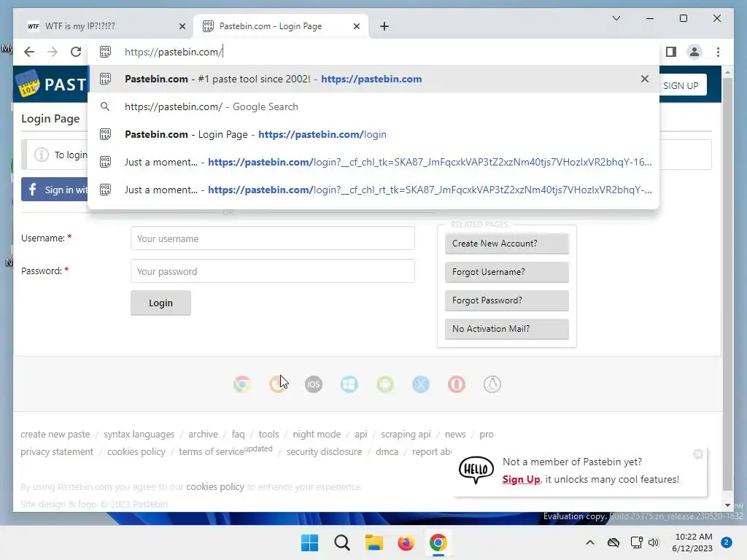Pick the 'Just a moment' cf_chl_rt_tk suggestion
This screenshot has height=560, width=747.
pyautogui.click(x=373, y=190)
